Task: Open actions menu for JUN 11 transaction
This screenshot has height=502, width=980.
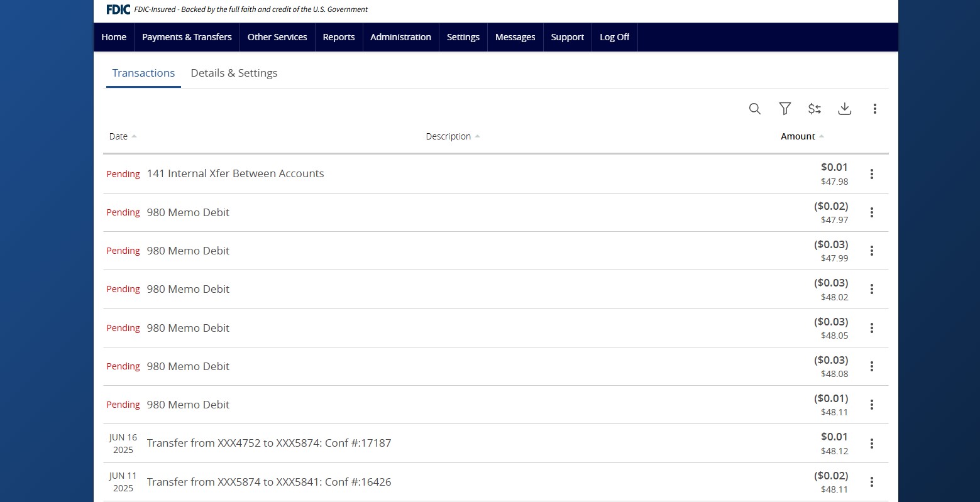Action: tap(872, 482)
